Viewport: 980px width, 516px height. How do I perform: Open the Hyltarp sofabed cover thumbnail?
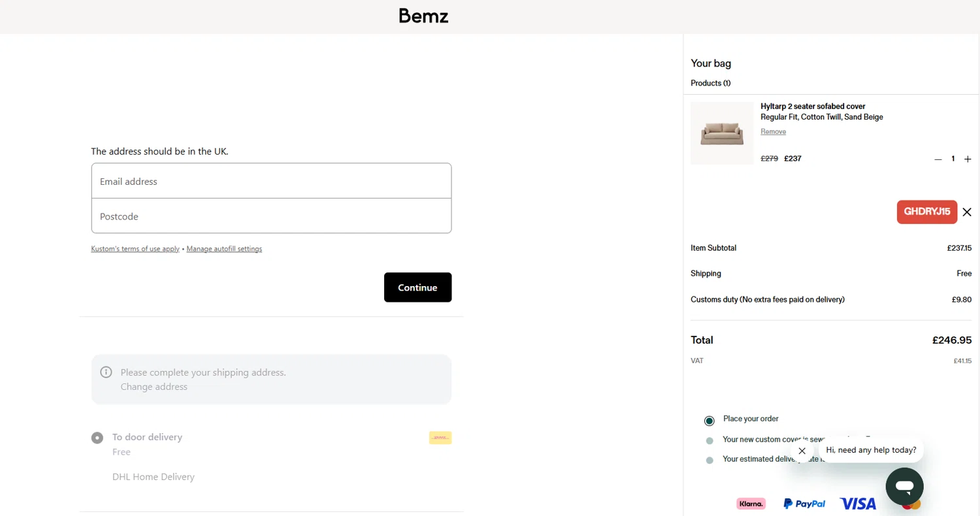[722, 133]
